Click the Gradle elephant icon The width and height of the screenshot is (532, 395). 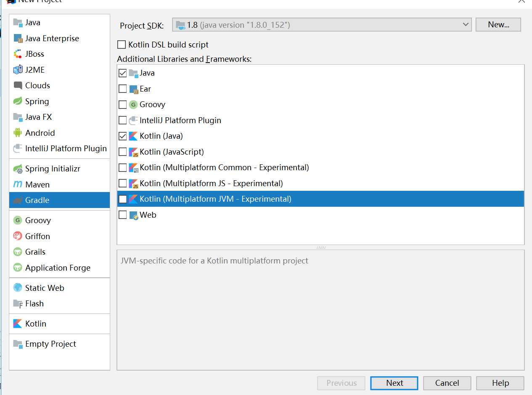coord(18,200)
